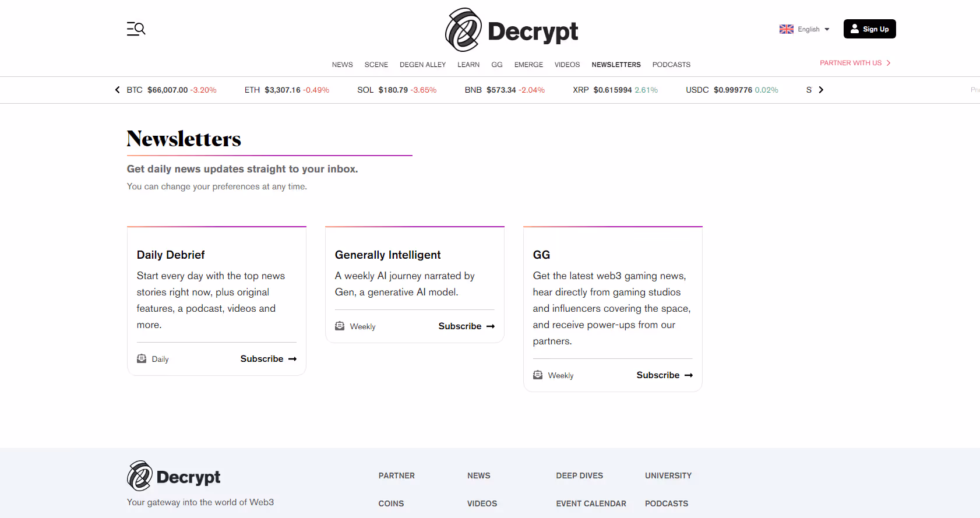
Task: Subscribe to the GG newsletter
Action: 665,375
